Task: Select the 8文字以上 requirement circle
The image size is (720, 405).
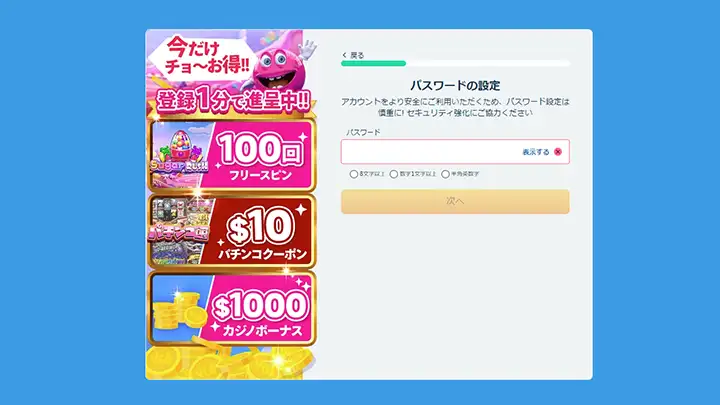Action: pyautogui.click(x=354, y=174)
